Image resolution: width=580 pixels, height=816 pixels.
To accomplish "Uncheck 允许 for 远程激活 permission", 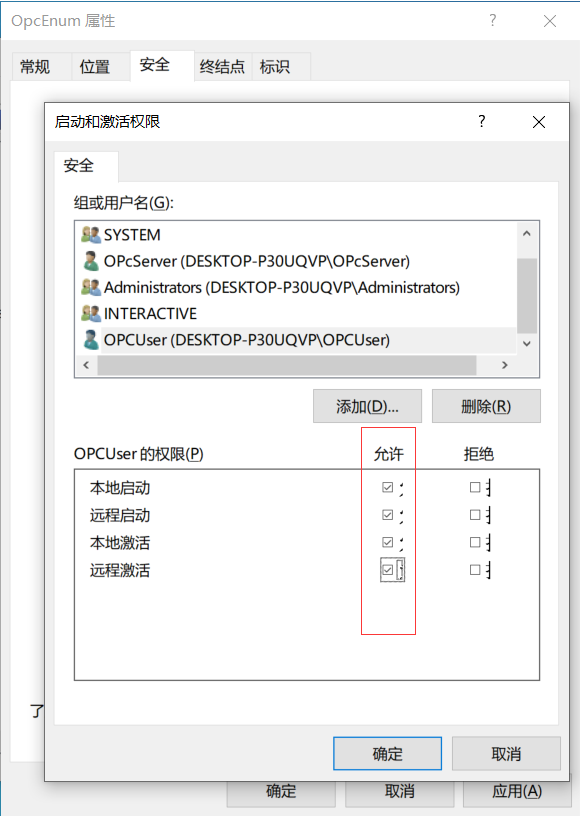I will click(x=385, y=569).
